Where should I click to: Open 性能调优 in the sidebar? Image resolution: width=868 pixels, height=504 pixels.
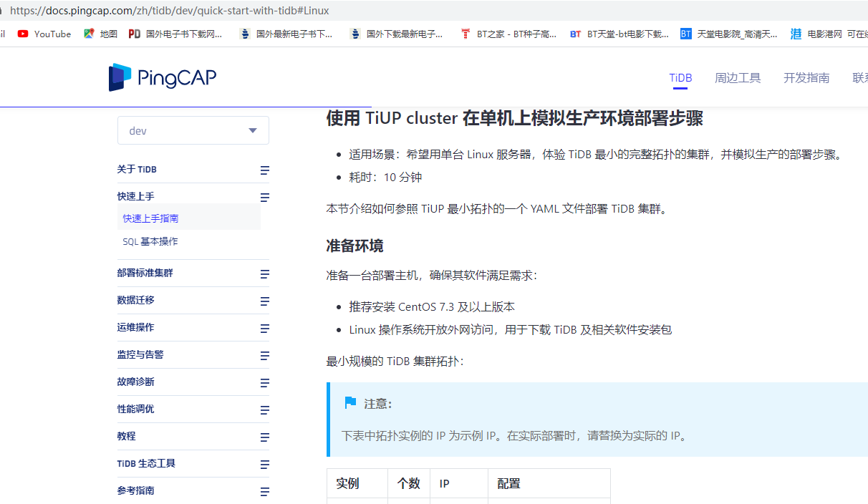click(x=136, y=409)
